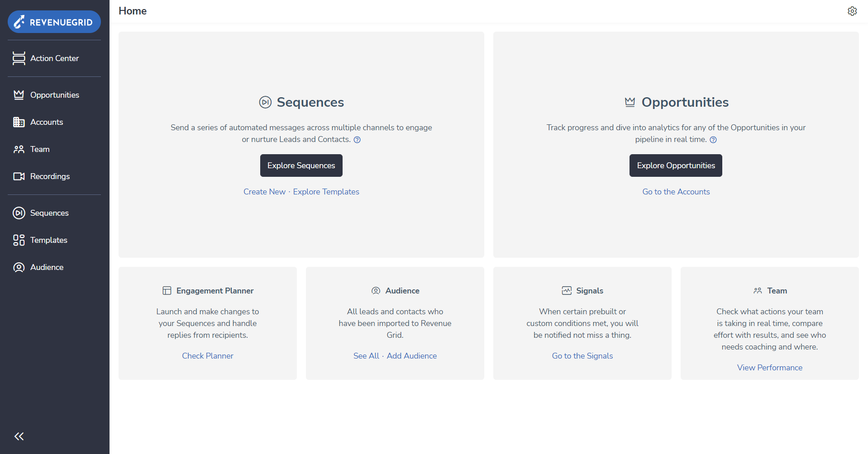Select the Accounts building icon
This screenshot has height=454, width=868.
pyautogui.click(x=19, y=122)
